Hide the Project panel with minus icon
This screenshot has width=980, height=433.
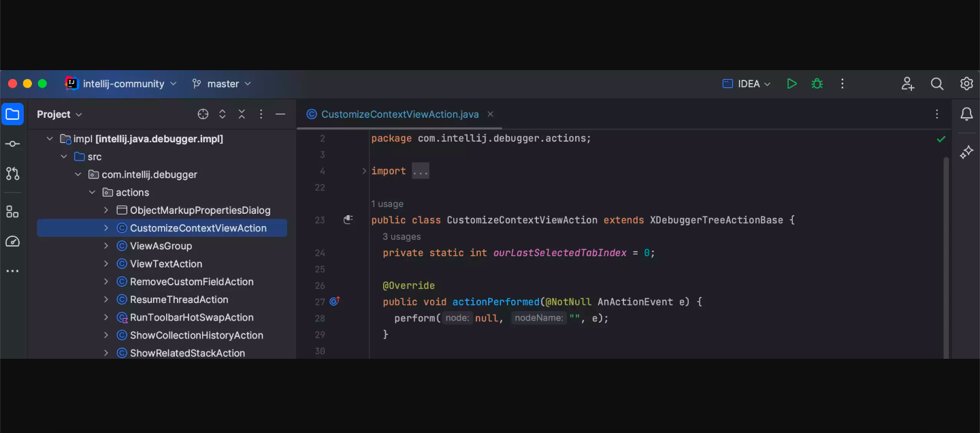(x=280, y=114)
